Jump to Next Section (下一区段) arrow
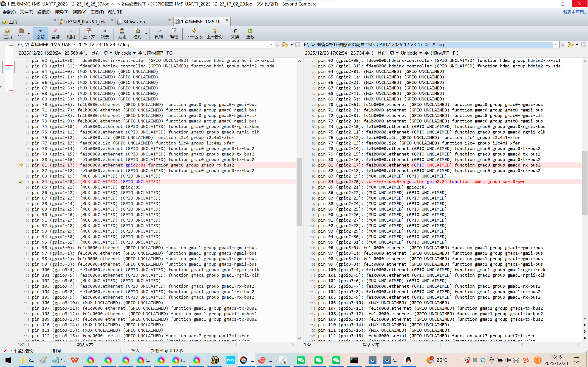588x367 pixels. click(x=194, y=33)
